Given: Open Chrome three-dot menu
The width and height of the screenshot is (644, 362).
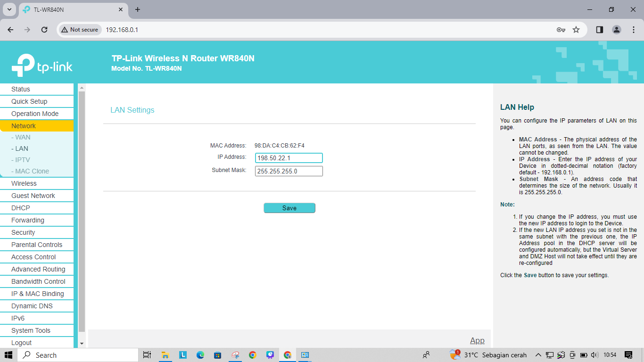Looking at the screenshot, I should click(634, 30).
